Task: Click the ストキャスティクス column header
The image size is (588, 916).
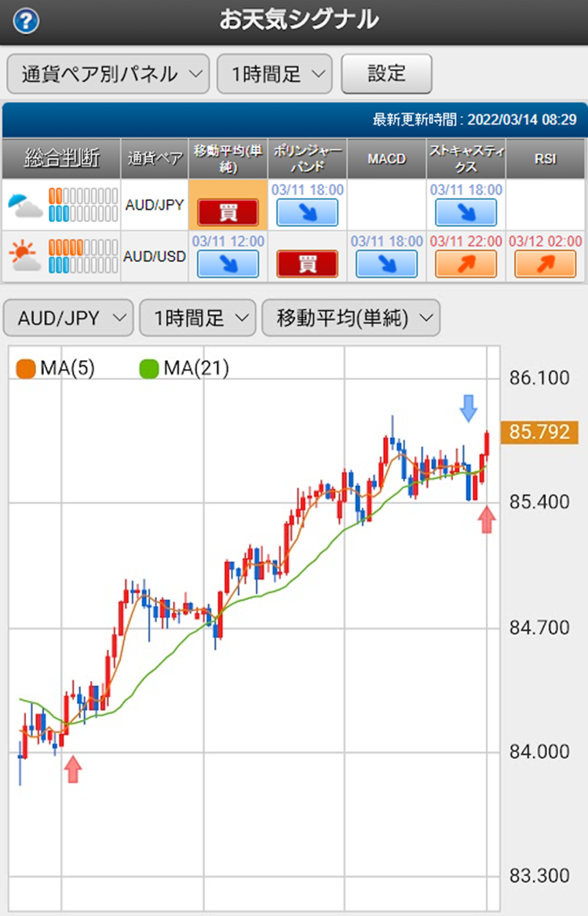Action: click(466, 159)
